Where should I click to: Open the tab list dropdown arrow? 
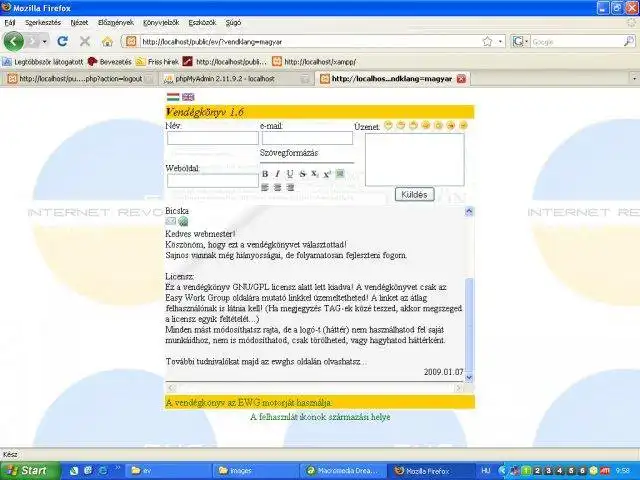coord(634,78)
